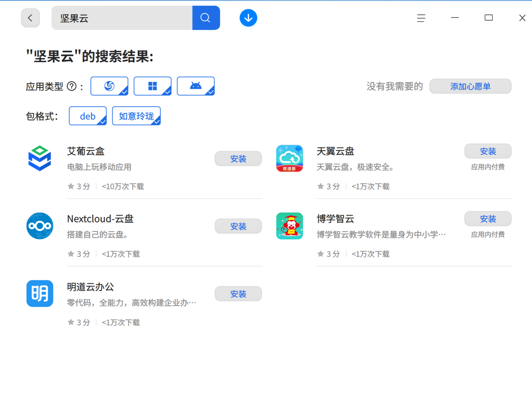Viewport: 532px width, 398px height.
Task: Click description 天翼云盘，极速安全。
Action: click(355, 167)
